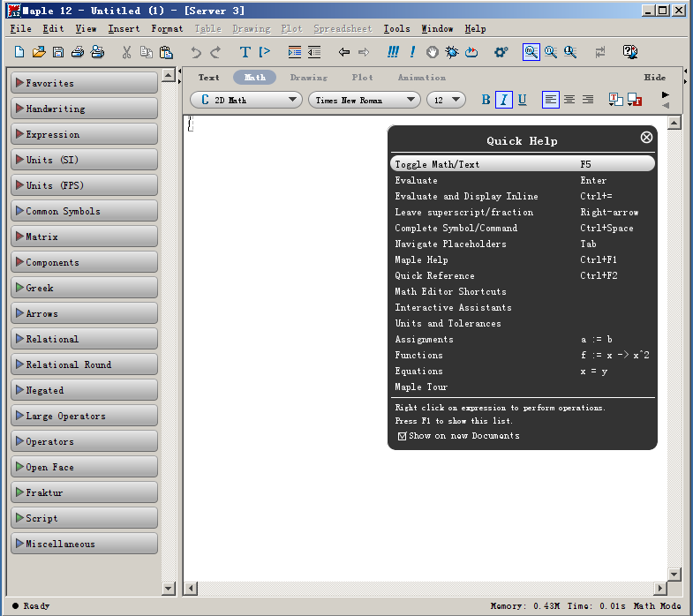Open Maple help question-mark icon
693x616 pixels.
pyautogui.click(x=629, y=52)
